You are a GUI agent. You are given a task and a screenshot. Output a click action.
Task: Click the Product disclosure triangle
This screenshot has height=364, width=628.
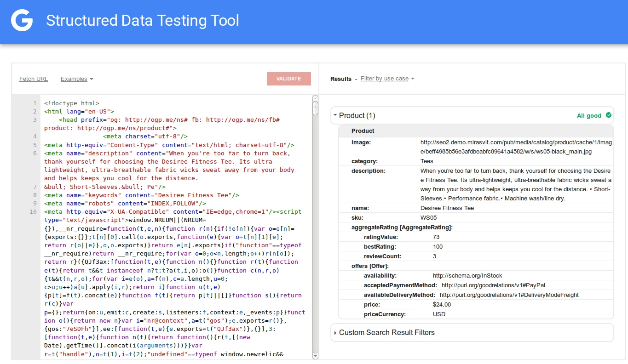click(x=335, y=116)
